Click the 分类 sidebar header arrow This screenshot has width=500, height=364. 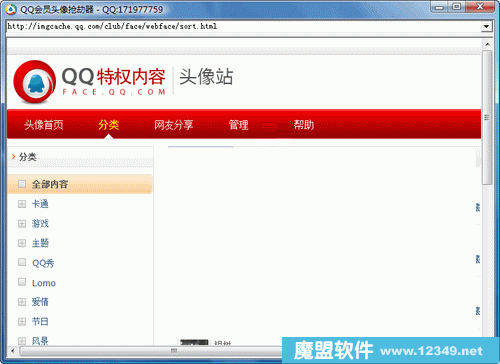[14, 156]
